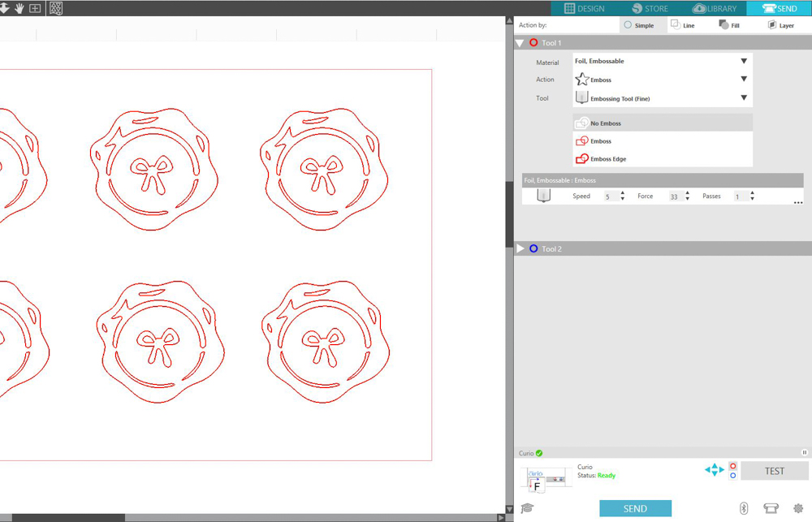Increase the Force value with stepper arrow
The width and height of the screenshot is (812, 522).
click(687, 193)
